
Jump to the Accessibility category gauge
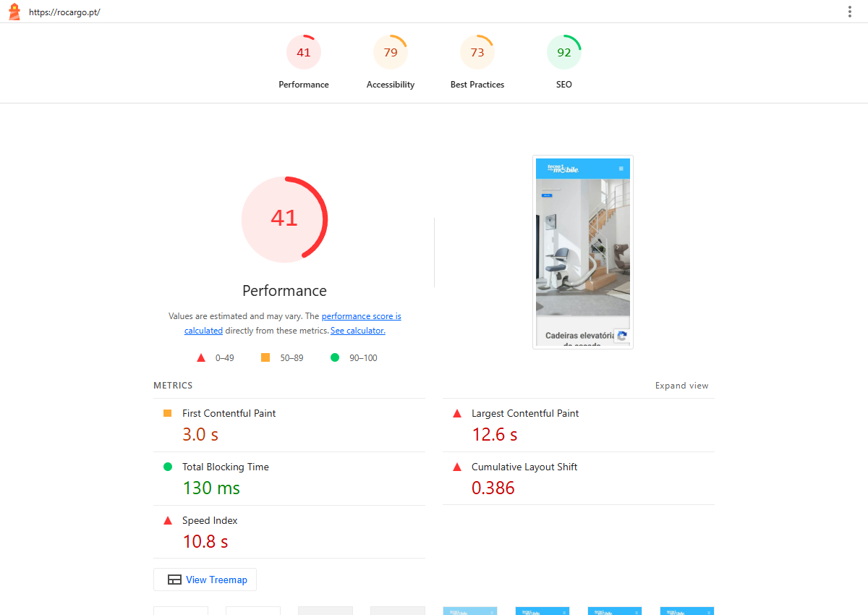pyautogui.click(x=391, y=63)
